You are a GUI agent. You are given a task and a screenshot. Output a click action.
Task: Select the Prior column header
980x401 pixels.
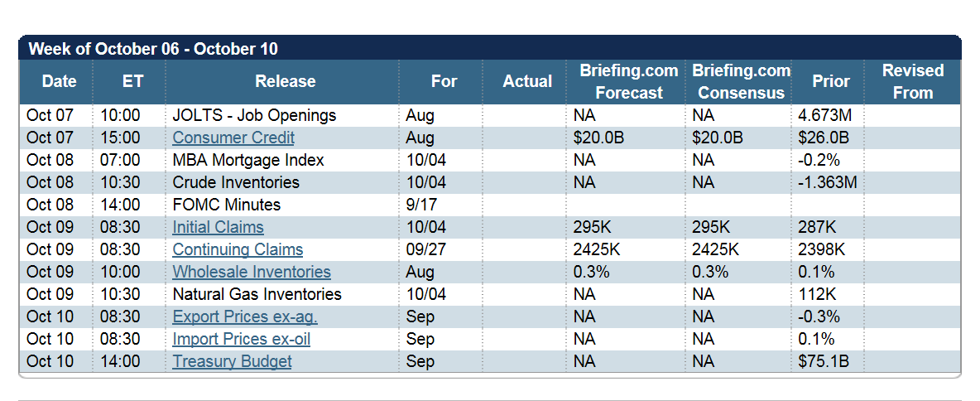coord(830,81)
